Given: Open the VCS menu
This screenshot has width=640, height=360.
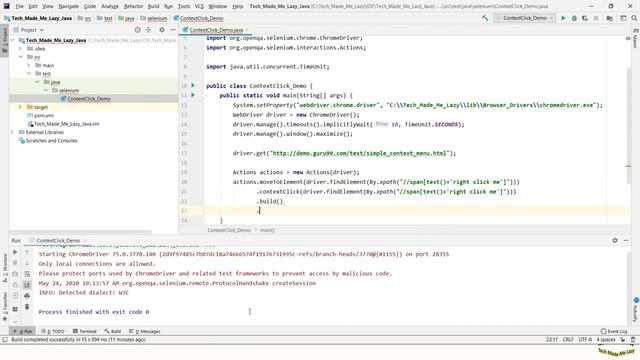Looking at the screenshot, I should pyautogui.click(x=199, y=6).
